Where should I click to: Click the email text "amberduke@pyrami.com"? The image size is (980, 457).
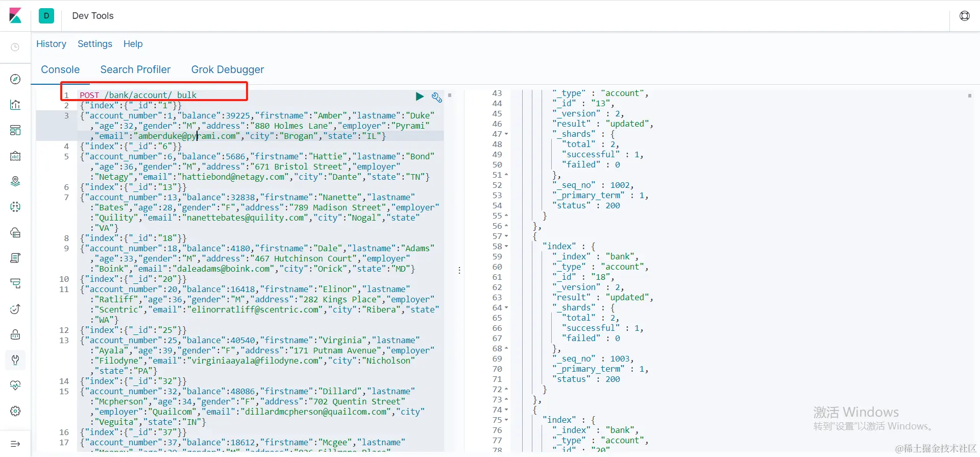coord(187,136)
